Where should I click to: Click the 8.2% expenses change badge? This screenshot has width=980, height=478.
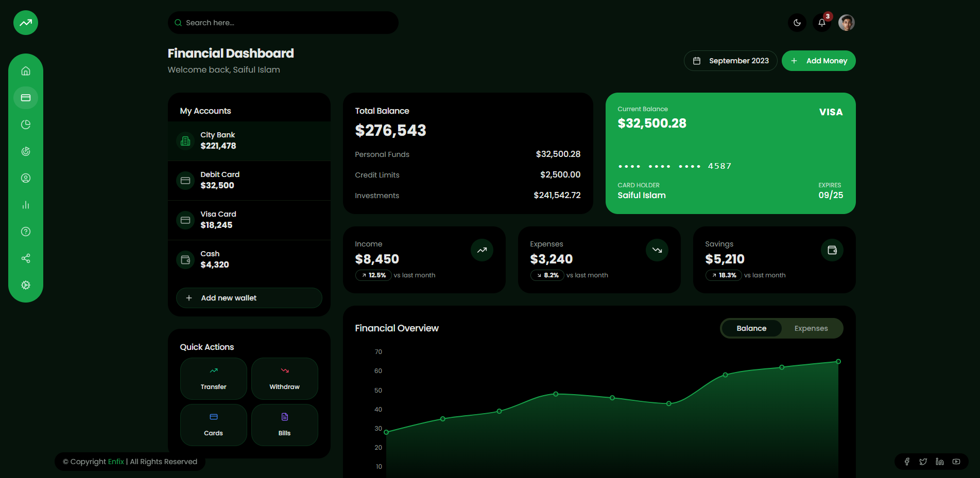coord(547,275)
